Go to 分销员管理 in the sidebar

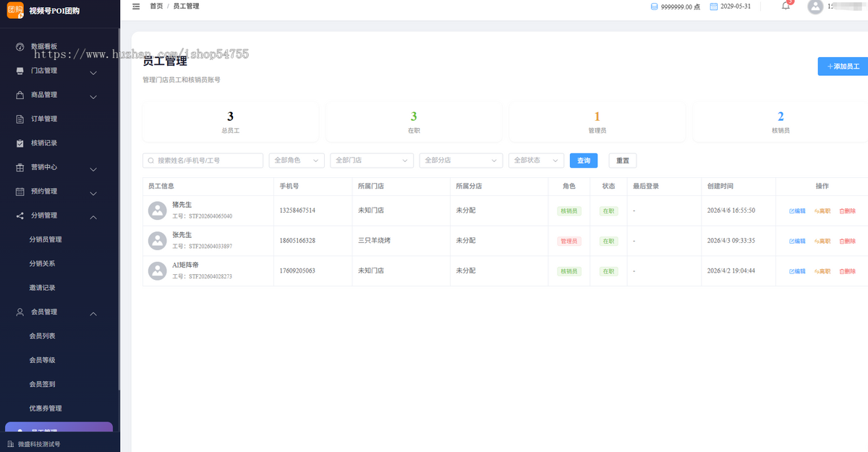click(x=46, y=239)
